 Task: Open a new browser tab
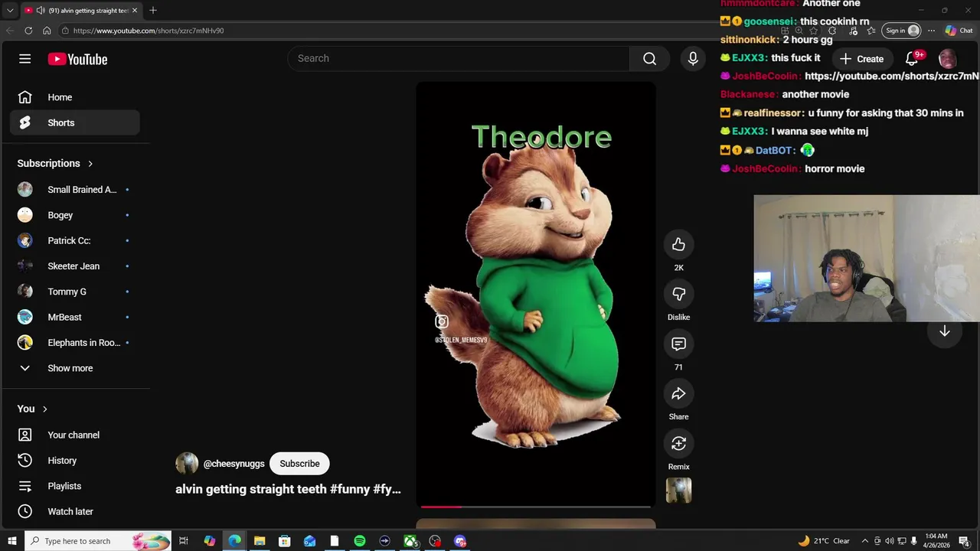click(x=153, y=10)
